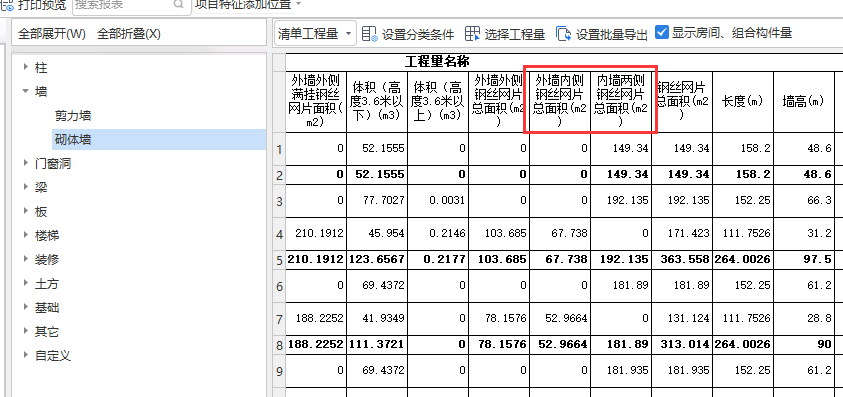Select row header number 5
The image size is (843, 397).
279,260
